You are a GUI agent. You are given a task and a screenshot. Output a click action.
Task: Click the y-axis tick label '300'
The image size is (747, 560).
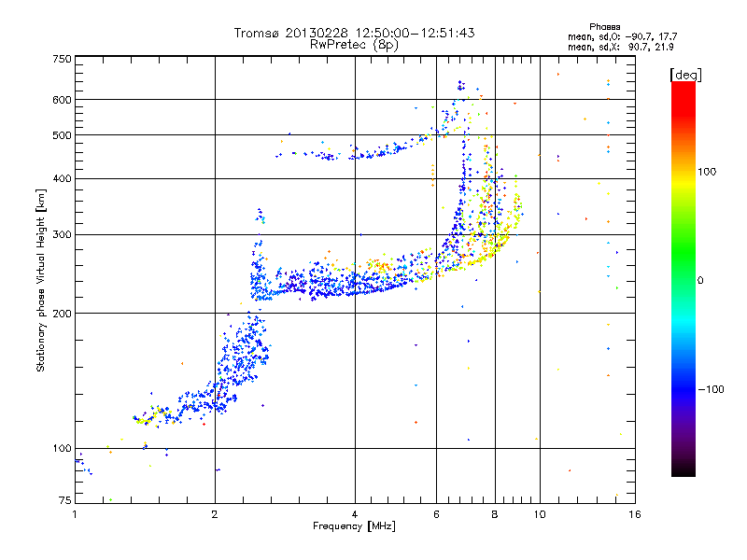click(x=62, y=234)
